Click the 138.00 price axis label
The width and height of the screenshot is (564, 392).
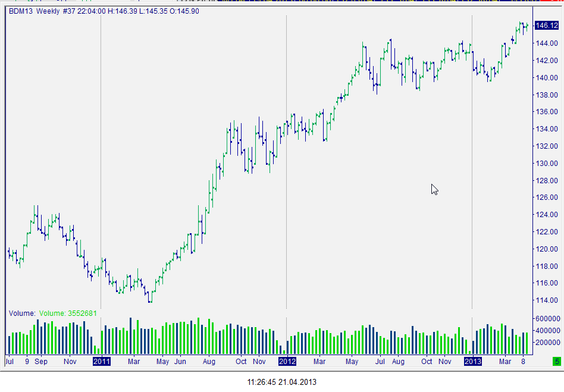point(547,95)
